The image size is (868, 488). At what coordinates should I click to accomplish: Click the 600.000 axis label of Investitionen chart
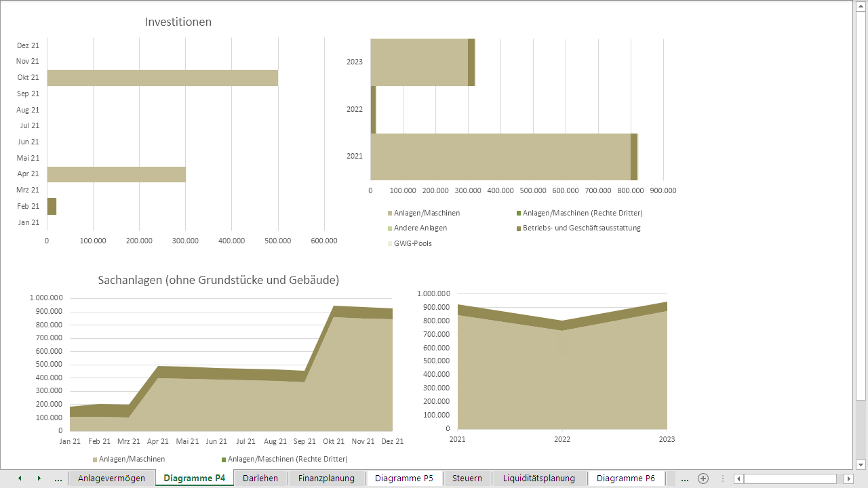point(324,241)
